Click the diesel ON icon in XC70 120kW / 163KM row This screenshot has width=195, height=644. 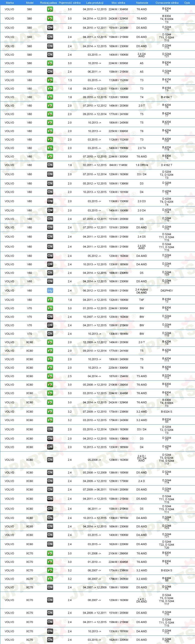click(x=50, y=600)
